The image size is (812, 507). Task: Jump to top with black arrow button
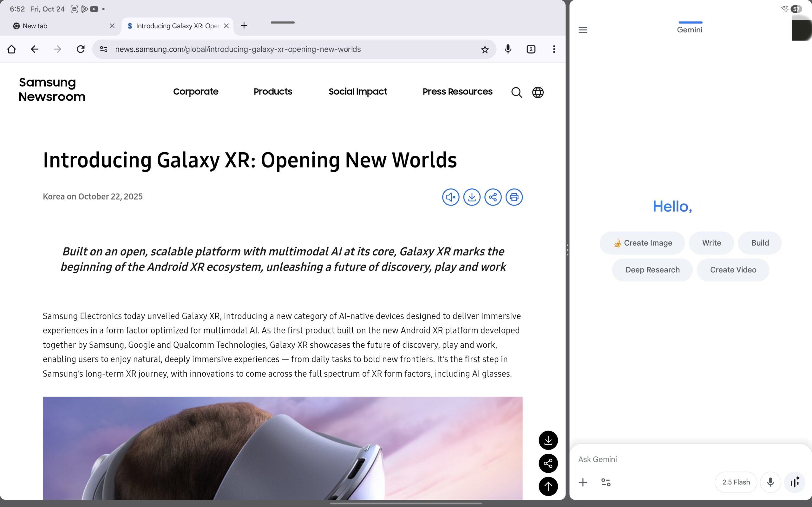(548, 486)
